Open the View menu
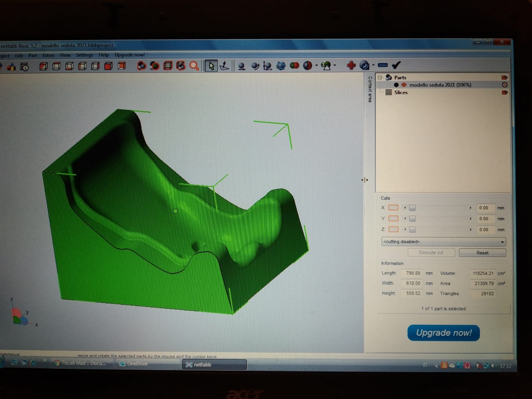 tap(65, 55)
